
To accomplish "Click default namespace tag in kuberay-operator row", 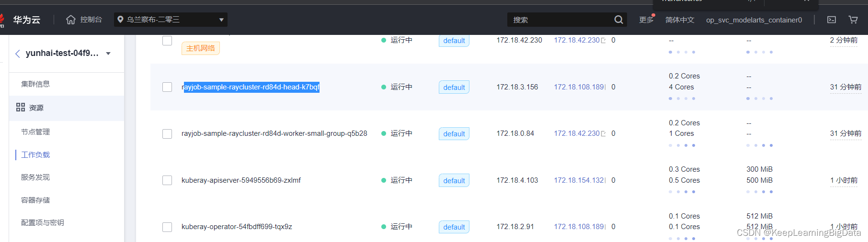I will 454,227.
